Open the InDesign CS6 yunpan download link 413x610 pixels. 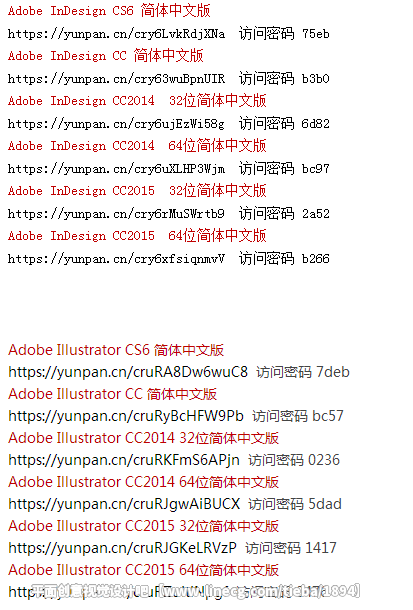[x=116, y=34]
